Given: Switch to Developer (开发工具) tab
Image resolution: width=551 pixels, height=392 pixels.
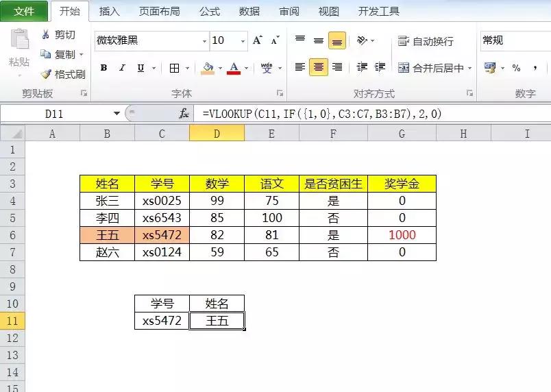Looking at the screenshot, I should coord(378,11).
